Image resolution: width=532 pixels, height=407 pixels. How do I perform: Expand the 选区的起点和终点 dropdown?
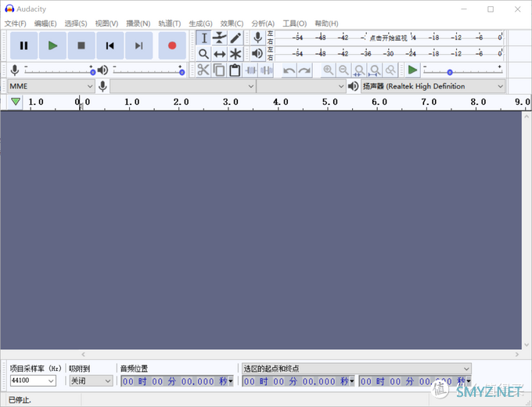click(x=466, y=369)
